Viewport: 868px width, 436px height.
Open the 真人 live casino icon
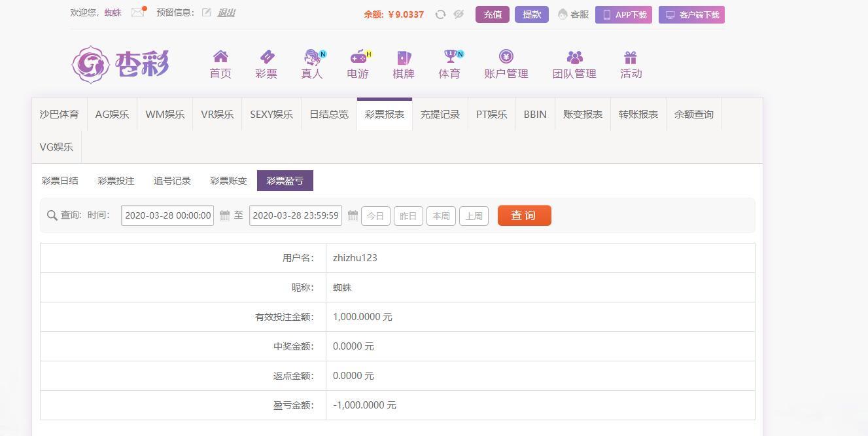point(313,57)
